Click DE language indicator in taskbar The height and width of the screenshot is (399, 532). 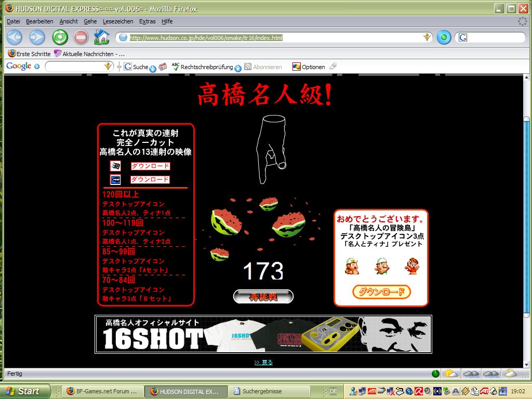tap(334, 391)
